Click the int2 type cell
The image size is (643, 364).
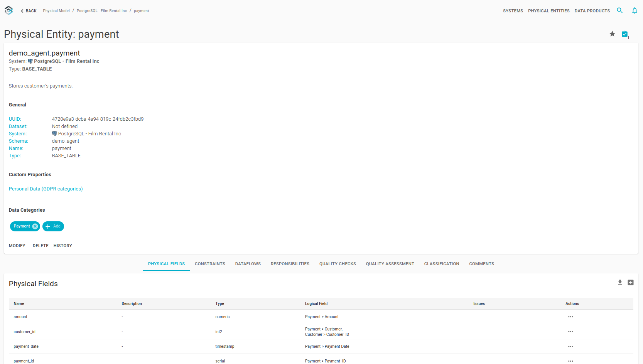(x=219, y=332)
